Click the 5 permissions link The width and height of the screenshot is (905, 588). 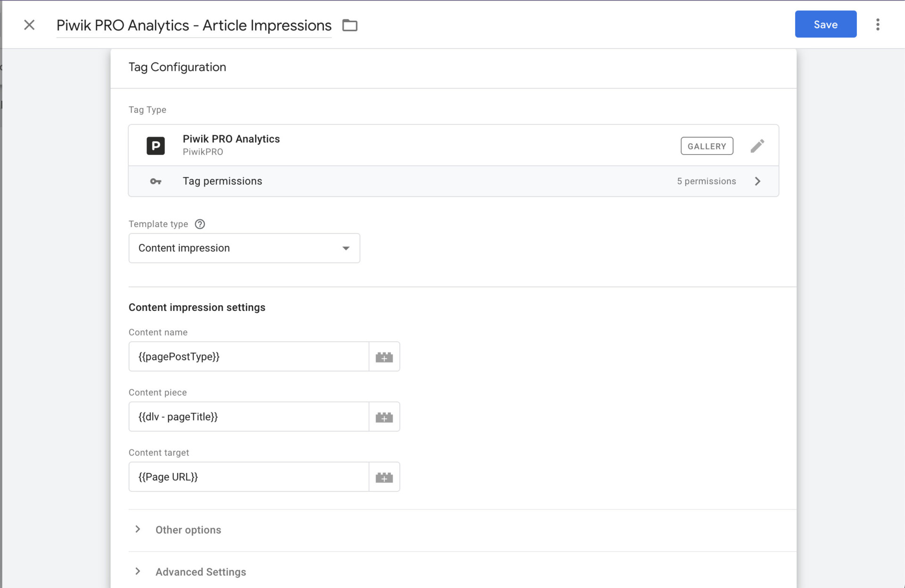706,181
